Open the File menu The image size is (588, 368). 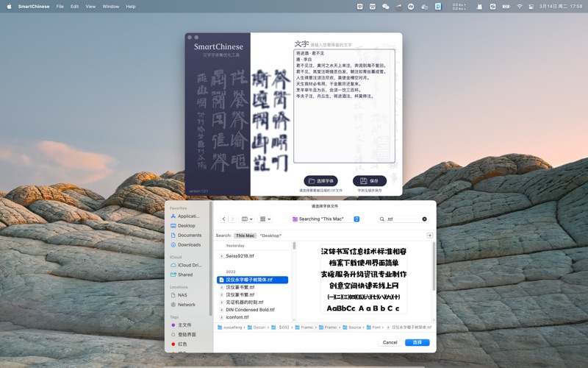pos(60,6)
